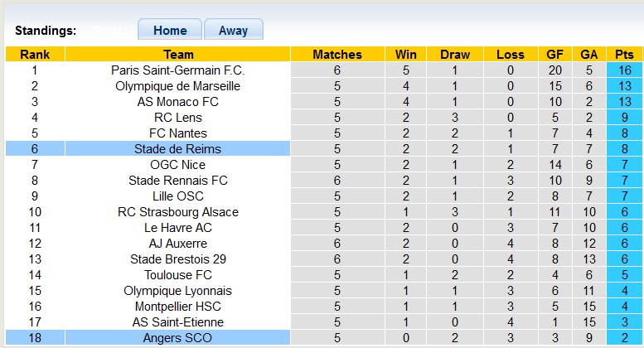Image resolution: width=644 pixels, height=348 pixels.
Task: Click the Stade de Reims row
Action: (x=178, y=149)
